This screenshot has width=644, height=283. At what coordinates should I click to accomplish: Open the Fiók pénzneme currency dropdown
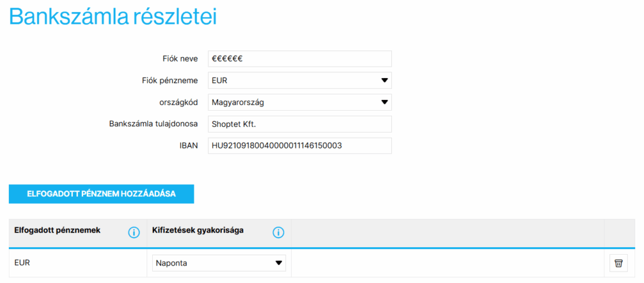(x=300, y=80)
